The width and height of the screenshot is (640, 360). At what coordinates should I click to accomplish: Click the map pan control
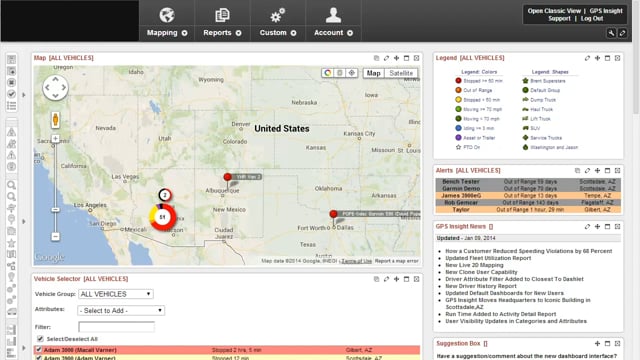point(56,87)
